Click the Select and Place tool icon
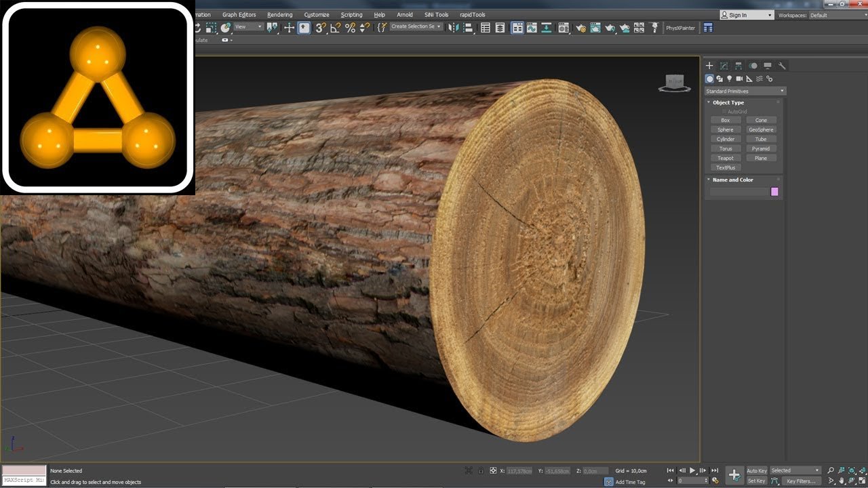 [225, 28]
